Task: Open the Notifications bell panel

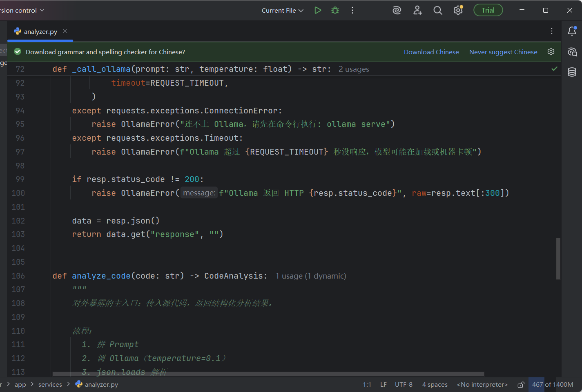Action: click(x=572, y=31)
